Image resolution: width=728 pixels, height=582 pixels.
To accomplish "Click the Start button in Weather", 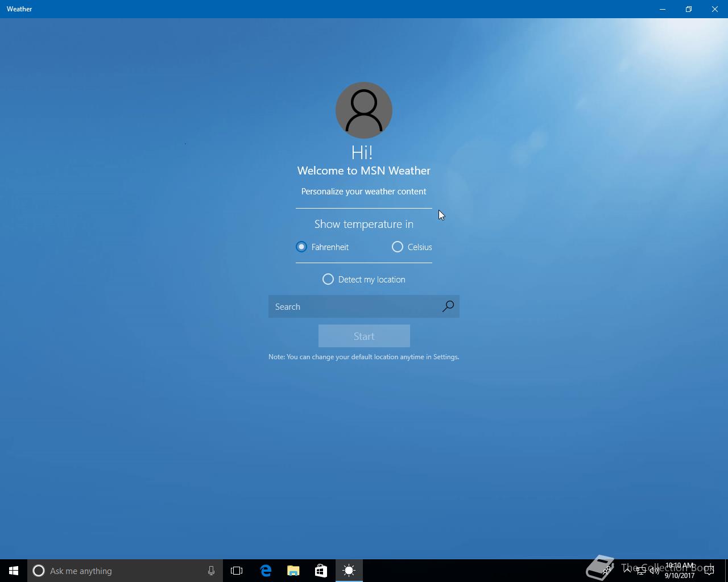I will pyautogui.click(x=364, y=336).
